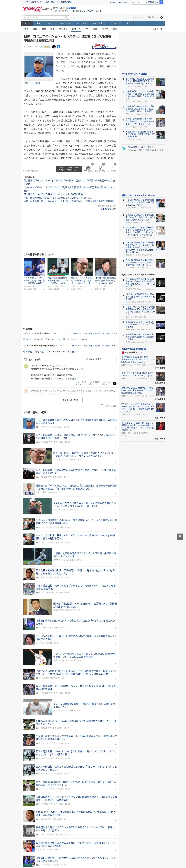Click the ログイン link
Image resolution: width=186 pixels, height=868 pixels.
click(57, 11)
